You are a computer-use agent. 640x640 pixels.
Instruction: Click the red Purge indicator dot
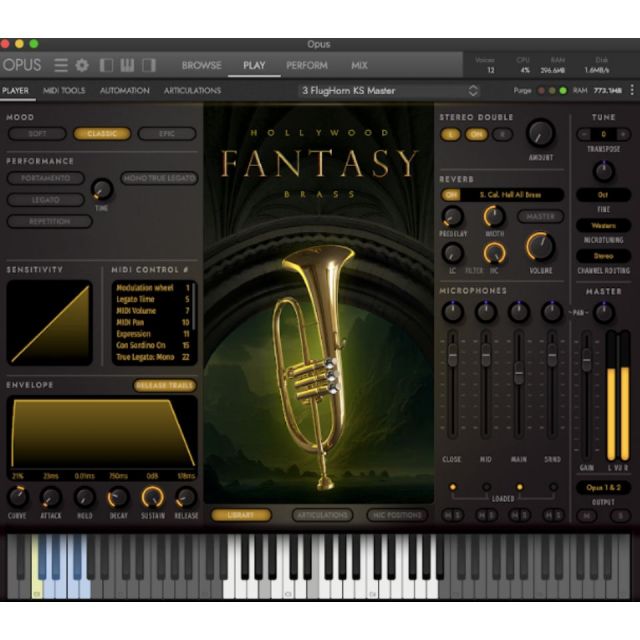541,91
